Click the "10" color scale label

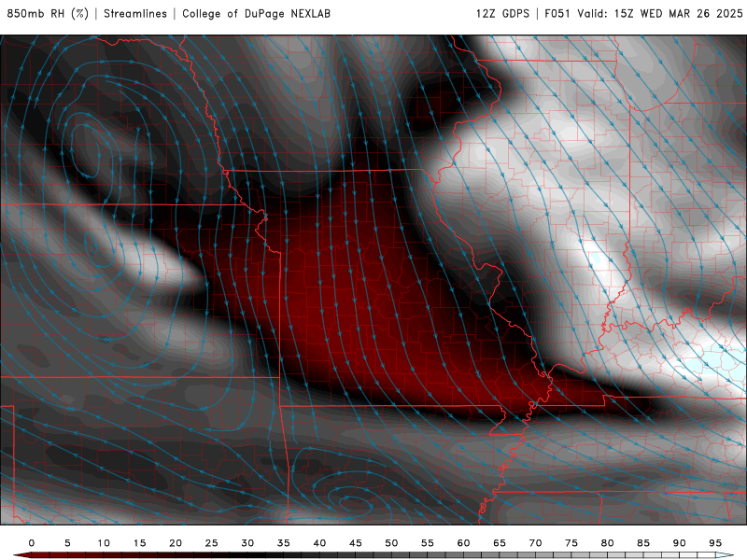pyautogui.click(x=104, y=543)
